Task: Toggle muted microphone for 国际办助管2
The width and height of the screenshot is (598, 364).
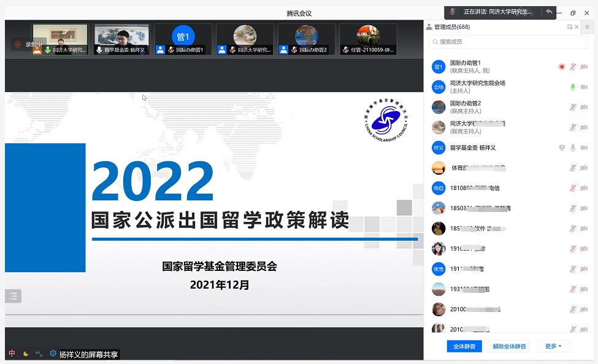Action: [x=573, y=107]
